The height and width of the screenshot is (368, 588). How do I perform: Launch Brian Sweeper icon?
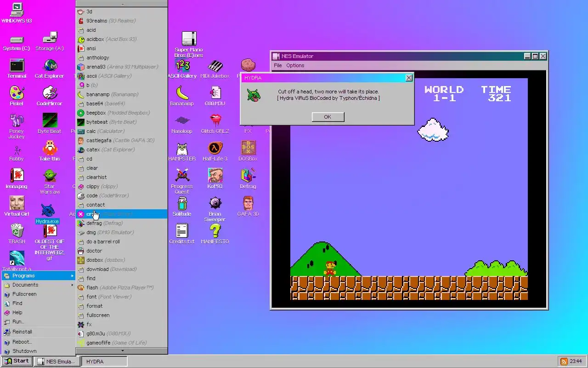(x=215, y=210)
